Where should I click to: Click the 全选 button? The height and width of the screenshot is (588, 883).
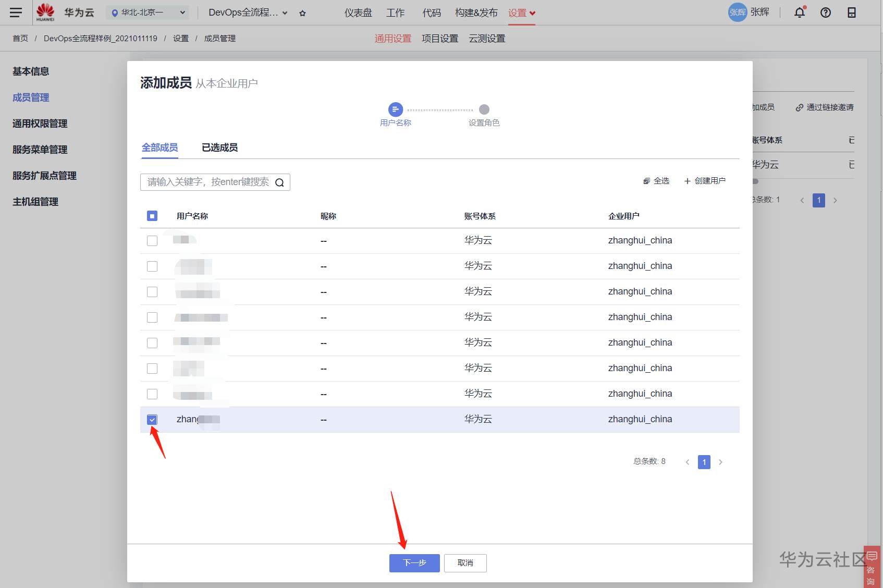(x=656, y=181)
